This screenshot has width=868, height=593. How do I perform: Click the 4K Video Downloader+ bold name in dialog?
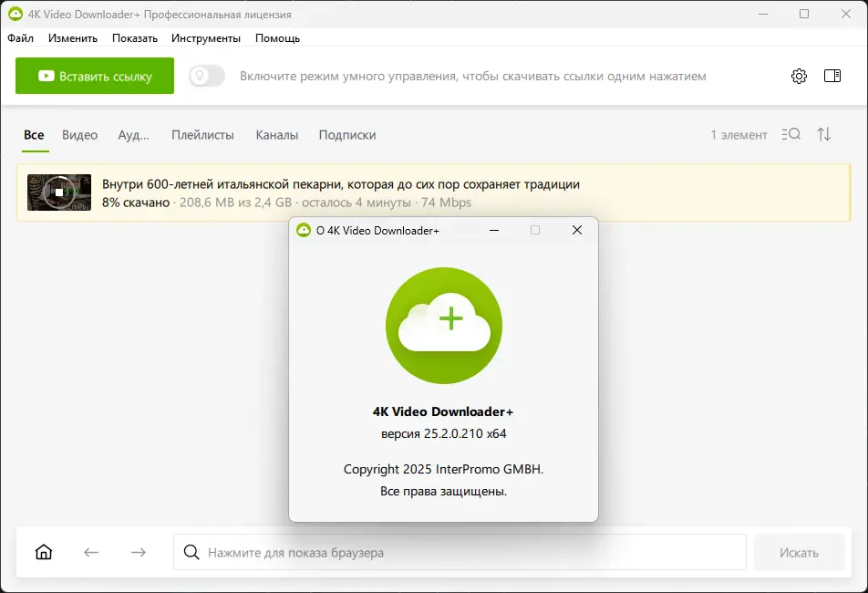(x=443, y=411)
